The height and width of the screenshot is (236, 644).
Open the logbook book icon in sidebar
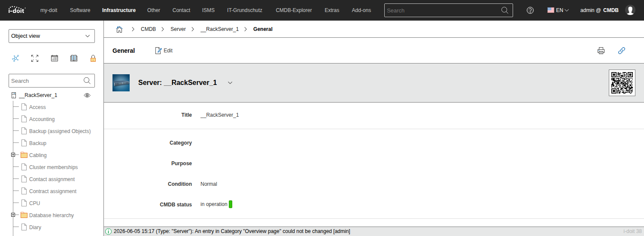pos(73,58)
